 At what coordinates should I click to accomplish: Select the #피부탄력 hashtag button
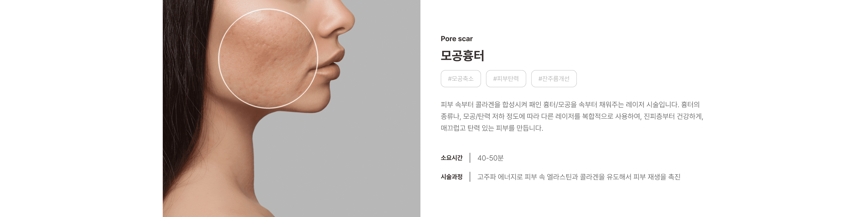[506, 78]
